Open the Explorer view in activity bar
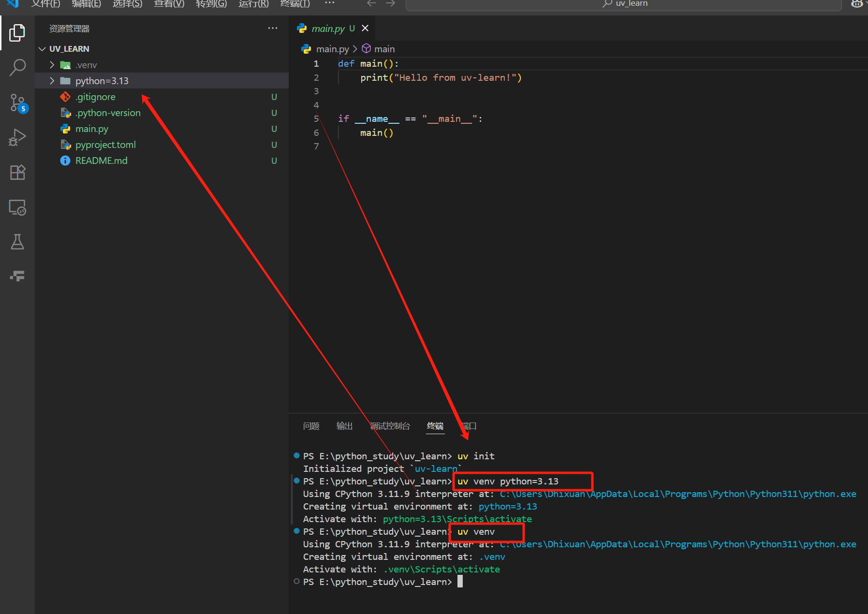Image resolution: width=868 pixels, height=614 pixels. click(17, 33)
